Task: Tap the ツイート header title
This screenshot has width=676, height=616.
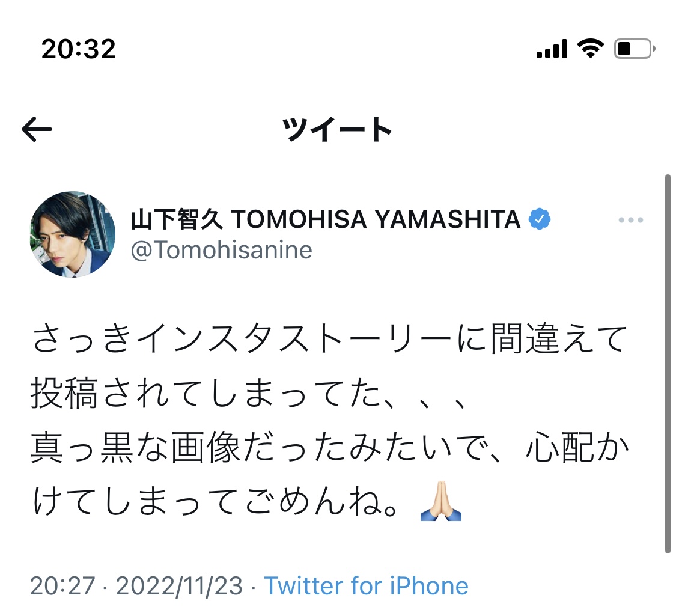Action: (338, 130)
